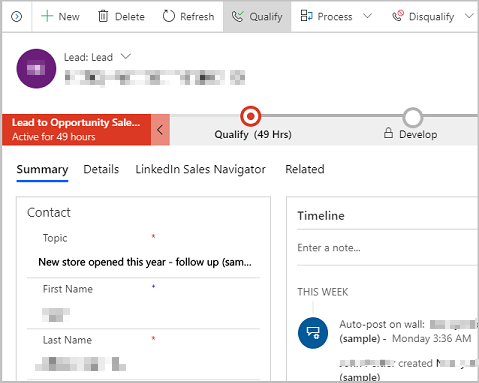Click the Develop stage label
This screenshot has width=479, height=383.
(x=418, y=134)
